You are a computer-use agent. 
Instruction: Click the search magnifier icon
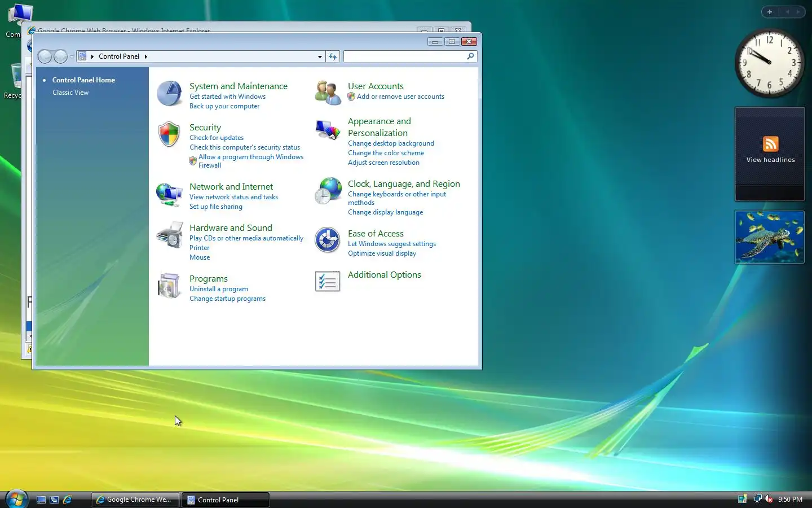point(470,56)
